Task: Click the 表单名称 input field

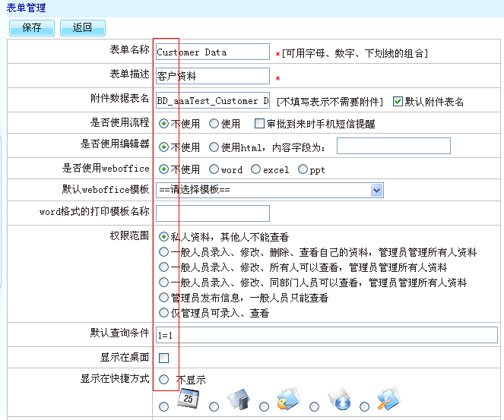Action: [x=213, y=52]
